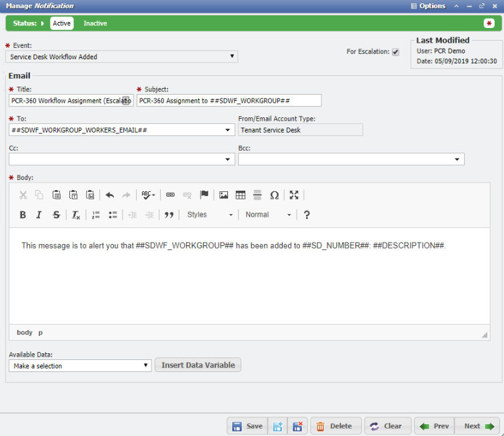Uncheck the For Escalation checkbox
The width and height of the screenshot is (504, 436).
click(x=395, y=52)
